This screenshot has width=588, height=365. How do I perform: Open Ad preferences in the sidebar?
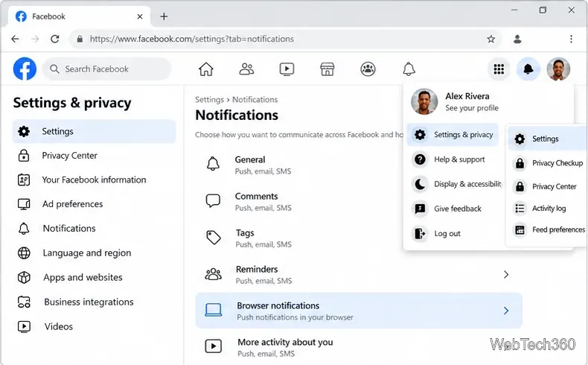point(94,204)
